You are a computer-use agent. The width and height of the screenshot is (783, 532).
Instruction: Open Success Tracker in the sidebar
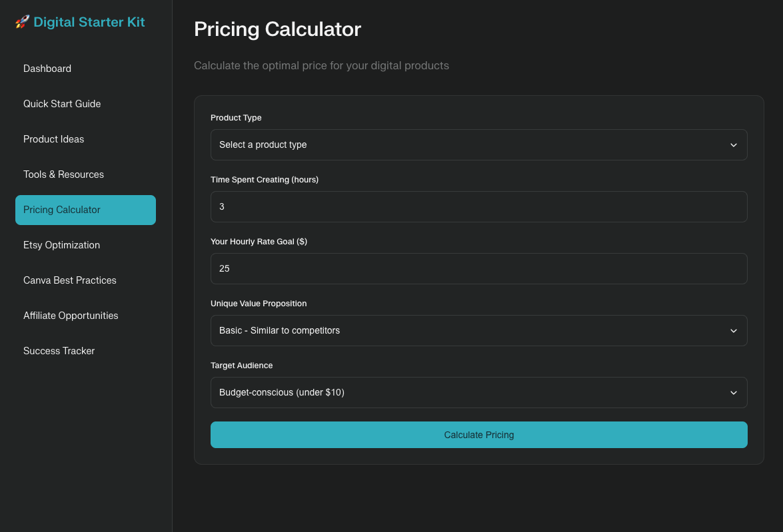point(59,351)
